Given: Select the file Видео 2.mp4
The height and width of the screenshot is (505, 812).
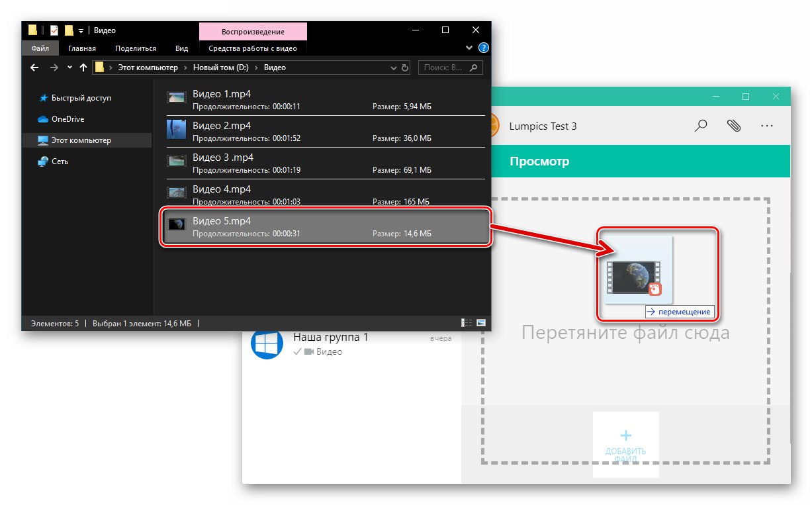Looking at the screenshot, I should tap(325, 132).
